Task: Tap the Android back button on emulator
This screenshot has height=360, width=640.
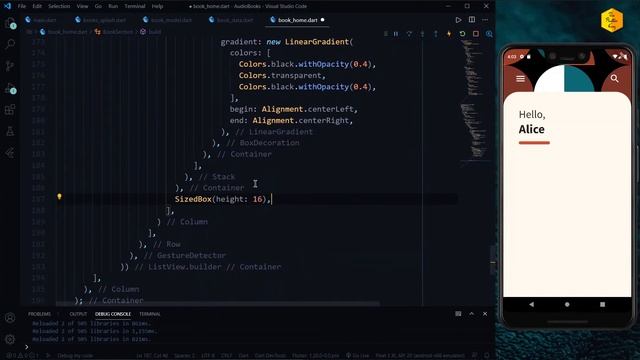Action: click(531, 304)
